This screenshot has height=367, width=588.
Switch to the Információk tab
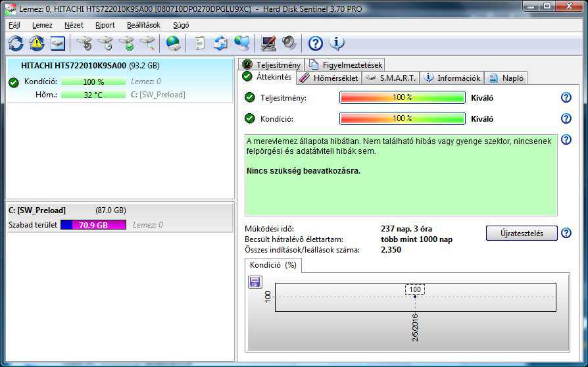(x=452, y=78)
